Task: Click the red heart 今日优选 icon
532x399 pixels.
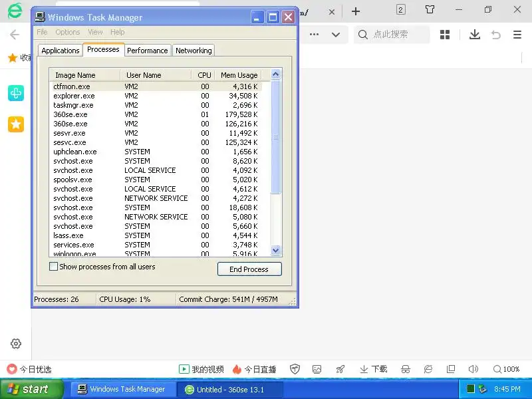Action: tap(12, 369)
